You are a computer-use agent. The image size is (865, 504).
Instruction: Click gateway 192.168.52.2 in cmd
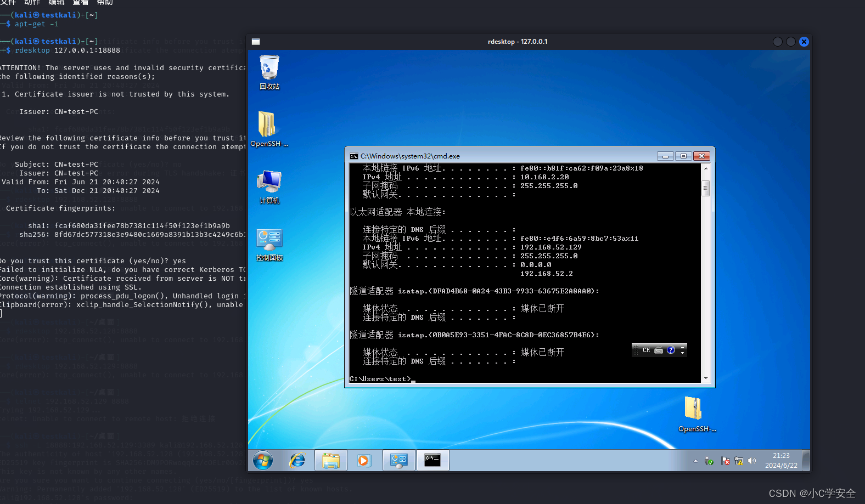tap(547, 274)
